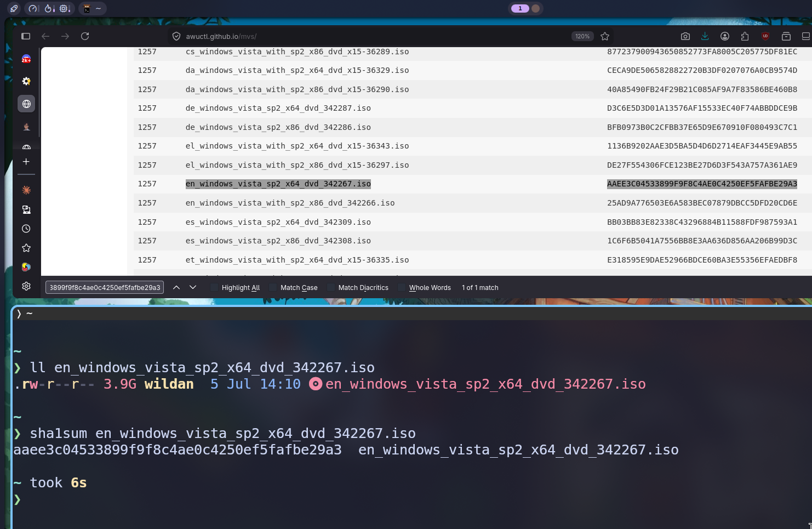Open the extensions puzzle icon
The width and height of the screenshot is (812, 529).
pyautogui.click(x=745, y=36)
